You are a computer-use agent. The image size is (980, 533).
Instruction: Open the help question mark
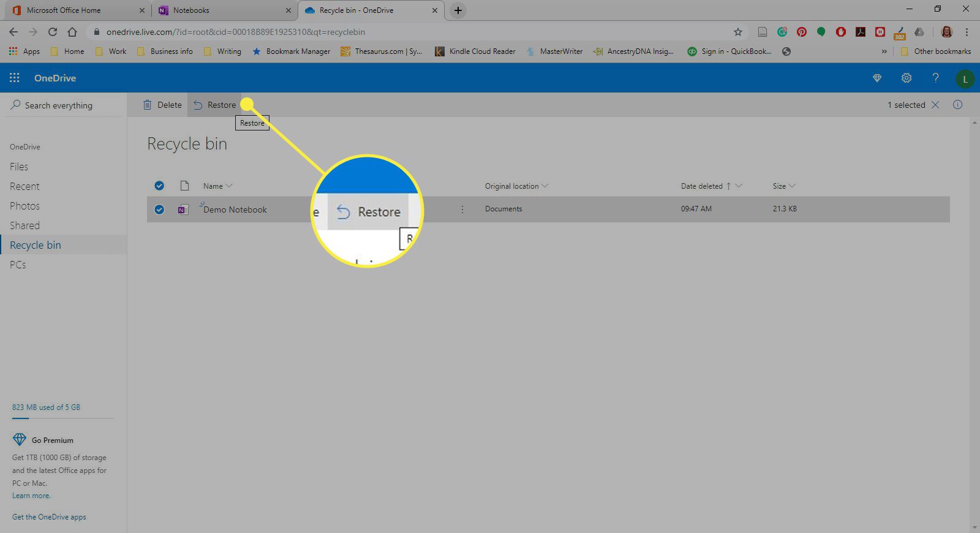935,78
